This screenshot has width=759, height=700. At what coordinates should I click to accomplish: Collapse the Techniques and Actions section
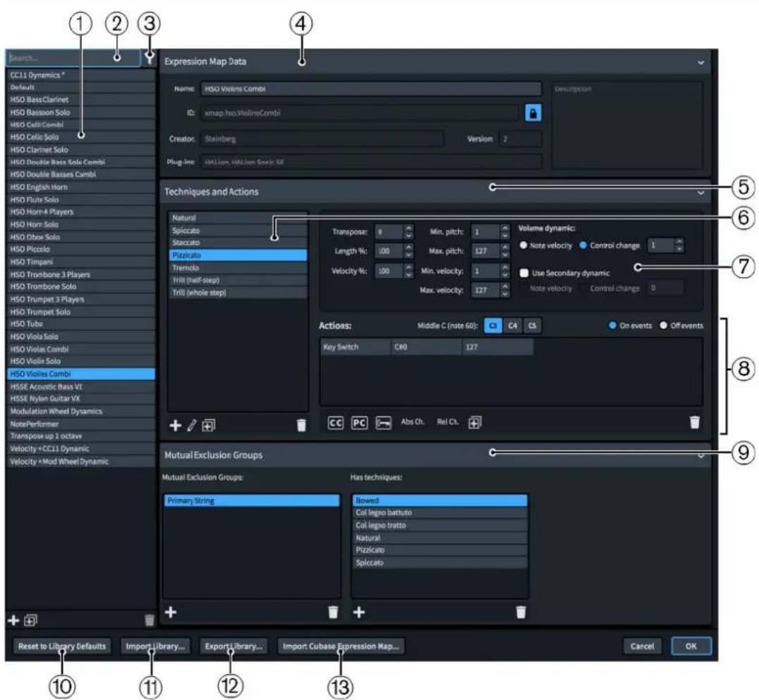pos(700,193)
